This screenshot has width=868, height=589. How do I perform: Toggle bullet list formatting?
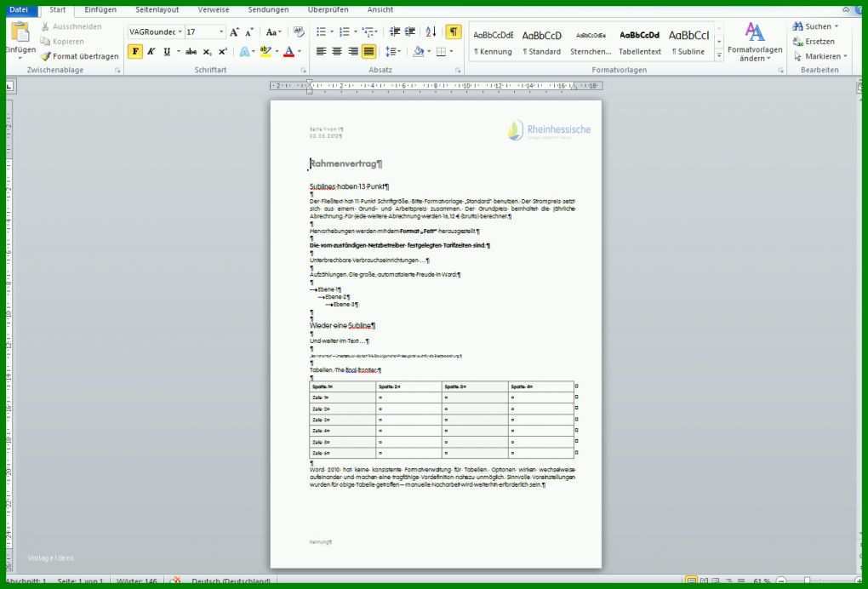[321, 32]
